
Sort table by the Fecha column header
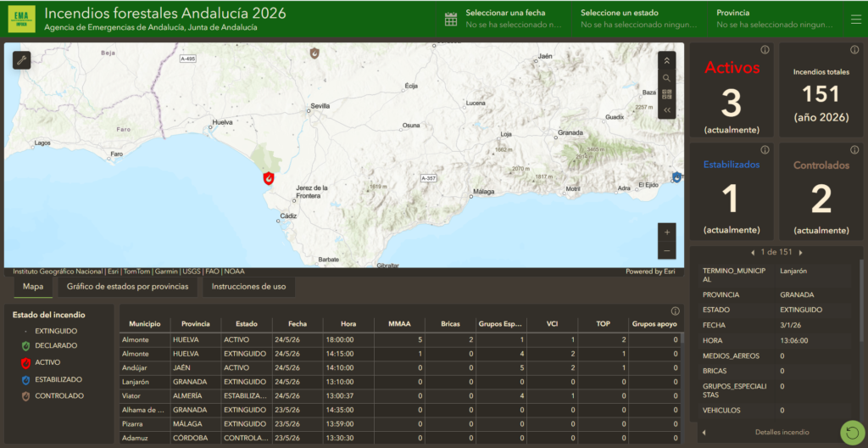[298, 324]
